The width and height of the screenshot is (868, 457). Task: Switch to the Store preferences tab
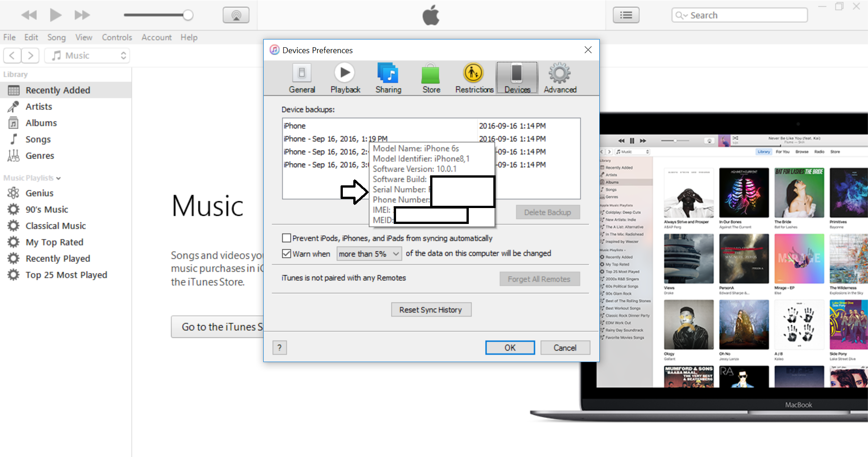(x=431, y=78)
